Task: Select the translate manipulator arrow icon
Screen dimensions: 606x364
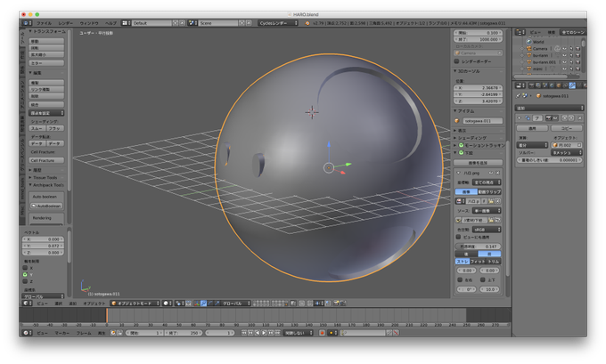Action: pos(204,303)
